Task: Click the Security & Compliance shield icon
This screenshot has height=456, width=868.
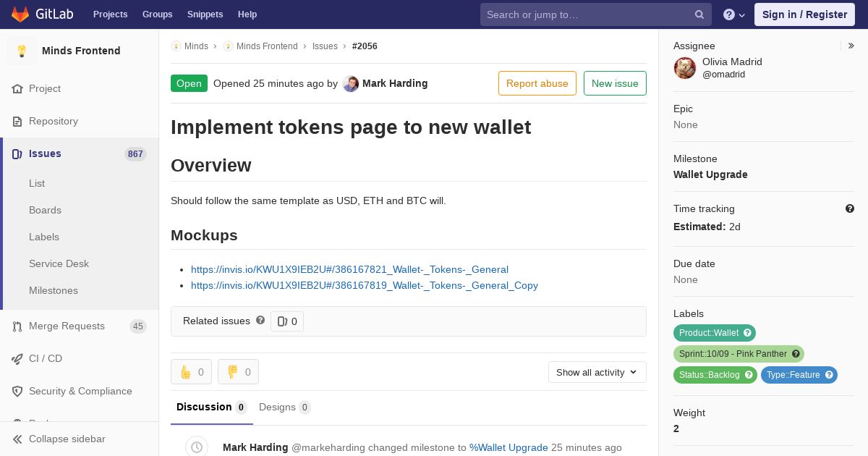Action: coord(17,392)
